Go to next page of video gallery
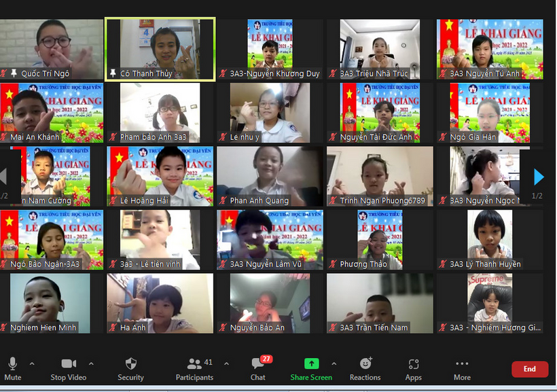Viewport: 557px width, 392px height. pyautogui.click(x=539, y=177)
